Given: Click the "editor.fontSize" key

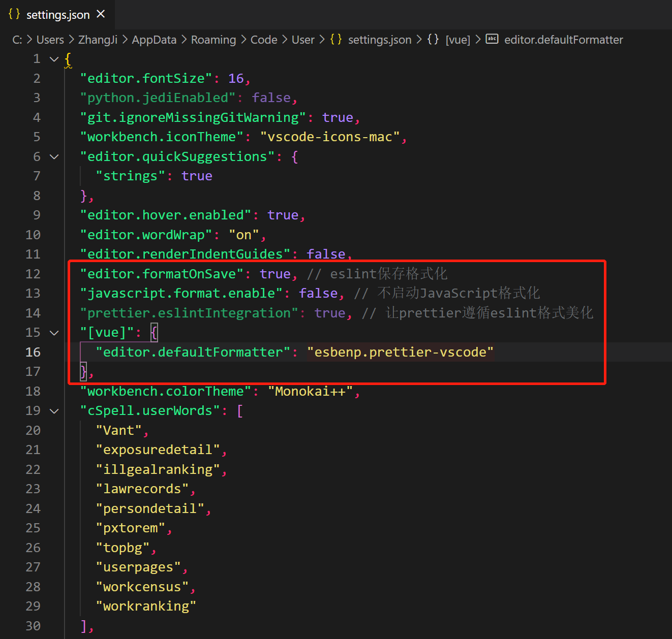Looking at the screenshot, I should pyautogui.click(x=146, y=78).
